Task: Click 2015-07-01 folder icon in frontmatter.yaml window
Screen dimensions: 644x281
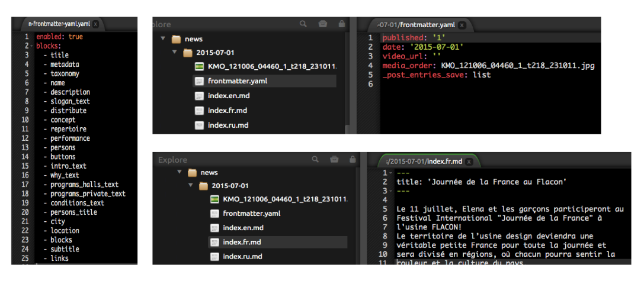Action: pyautogui.click(x=187, y=53)
